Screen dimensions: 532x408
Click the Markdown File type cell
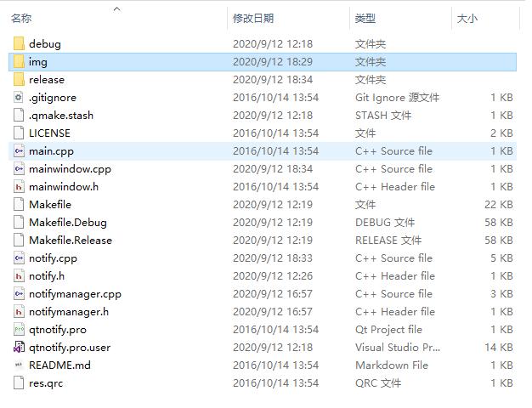392,365
